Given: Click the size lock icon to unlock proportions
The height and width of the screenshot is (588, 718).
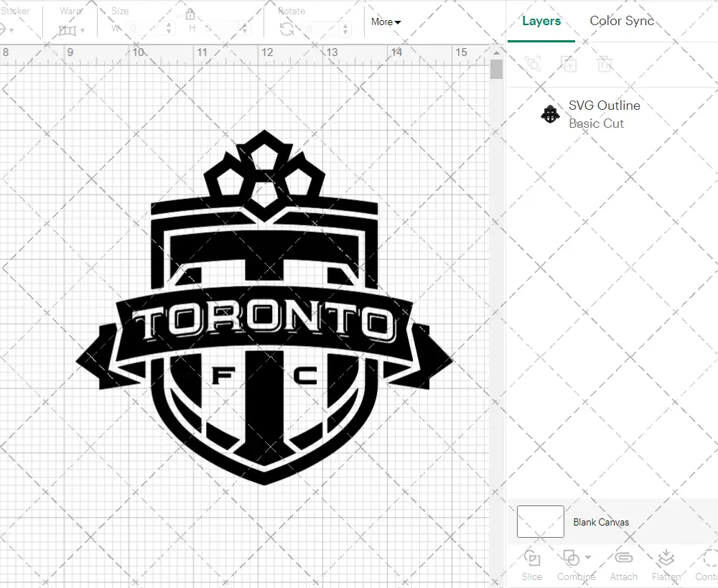Looking at the screenshot, I should [190, 14].
